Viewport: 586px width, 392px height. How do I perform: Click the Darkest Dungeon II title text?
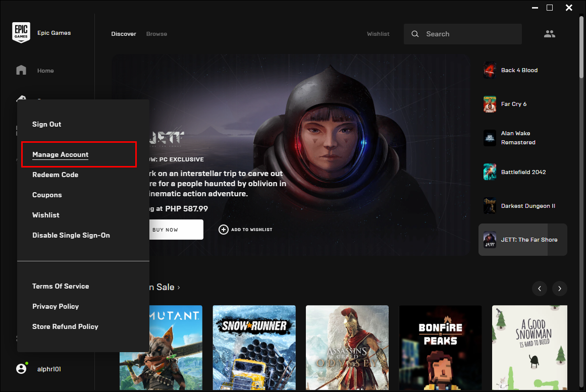point(528,206)
